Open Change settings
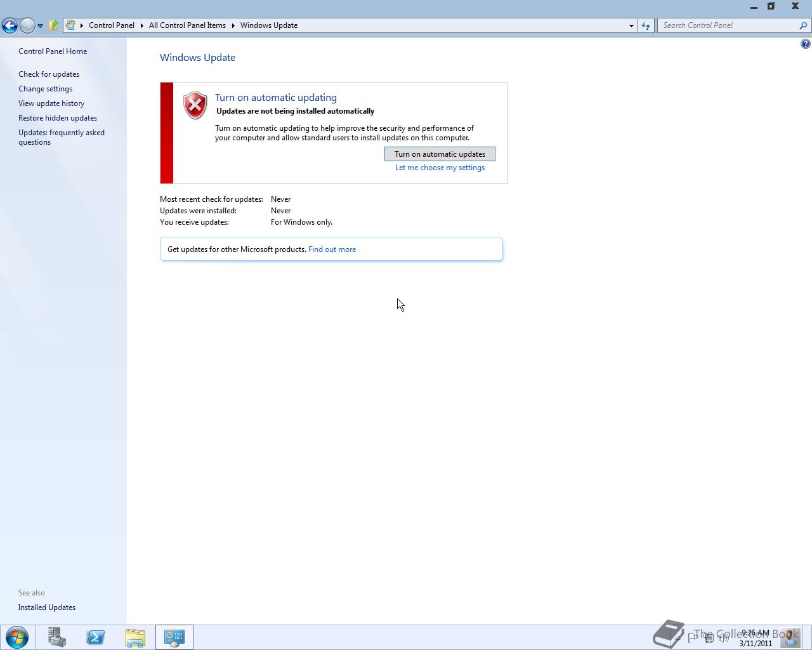This screenshot has height=650, width=812. pos(45,89)
